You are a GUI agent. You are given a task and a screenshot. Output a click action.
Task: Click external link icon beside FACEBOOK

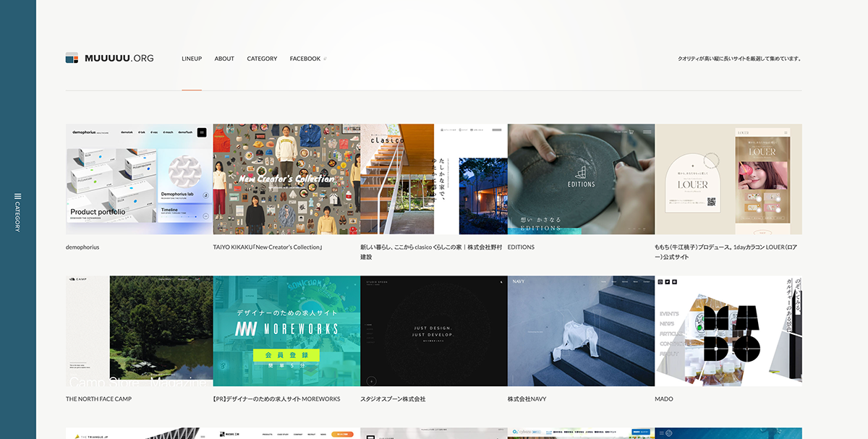(x=325, y=59)
